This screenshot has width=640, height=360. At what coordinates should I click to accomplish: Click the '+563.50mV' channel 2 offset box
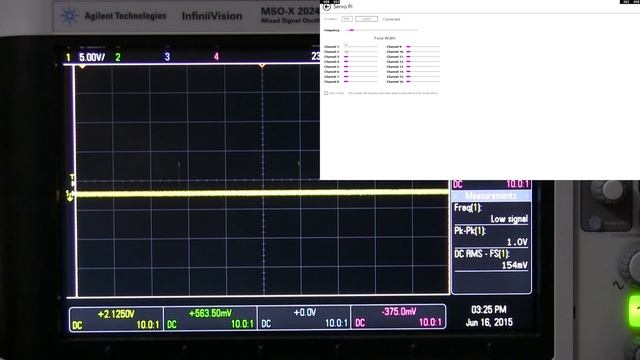tap(210, 318)
